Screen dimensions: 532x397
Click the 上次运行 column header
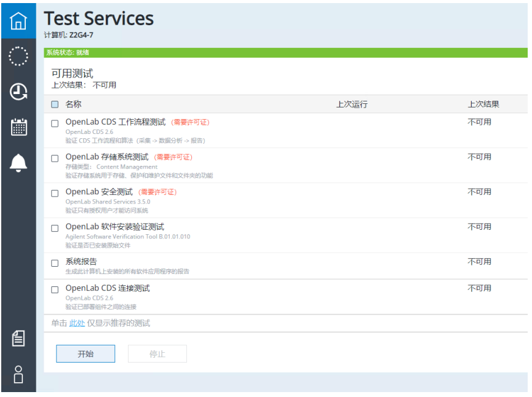352,104
